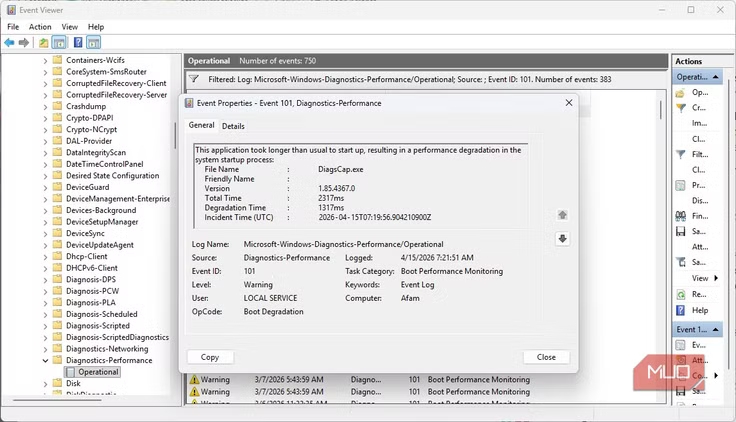The image size is (736, 422).
Task: Click the blue Help icon in toolbar
Action: point(77,43)
